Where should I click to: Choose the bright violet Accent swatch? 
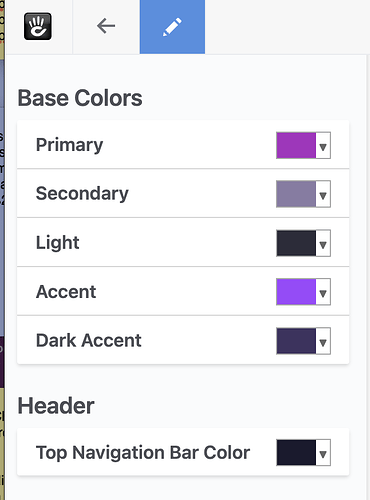[x=296, y=292]
